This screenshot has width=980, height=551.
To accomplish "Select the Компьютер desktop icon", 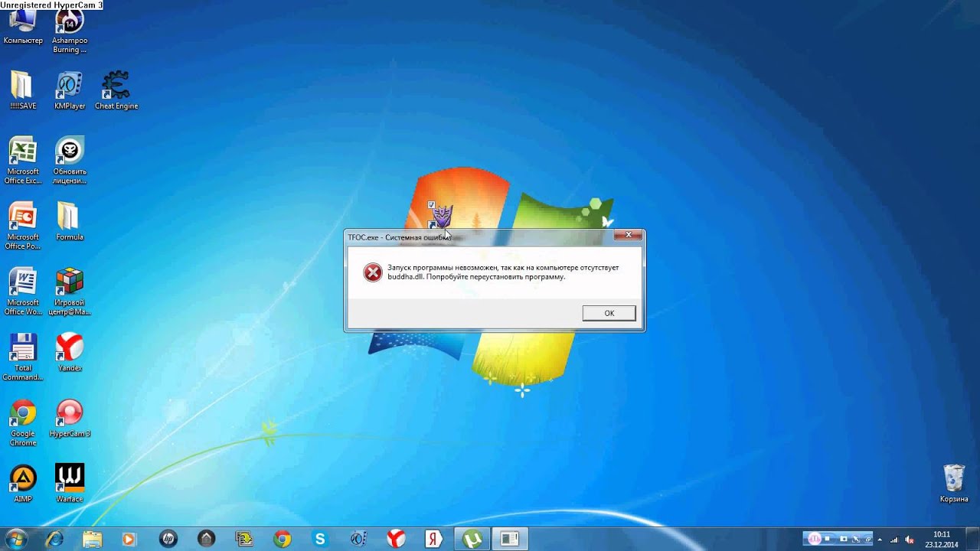I will tap(23, 25).
